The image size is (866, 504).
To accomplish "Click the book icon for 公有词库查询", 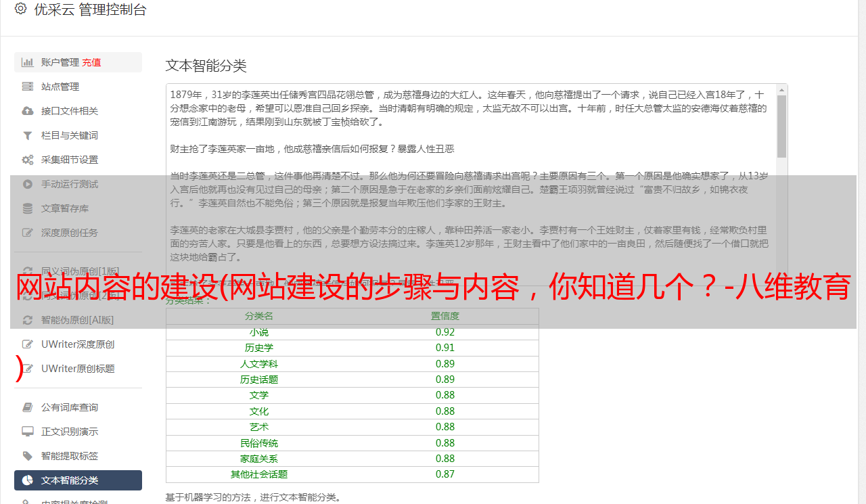I will 28,407.
